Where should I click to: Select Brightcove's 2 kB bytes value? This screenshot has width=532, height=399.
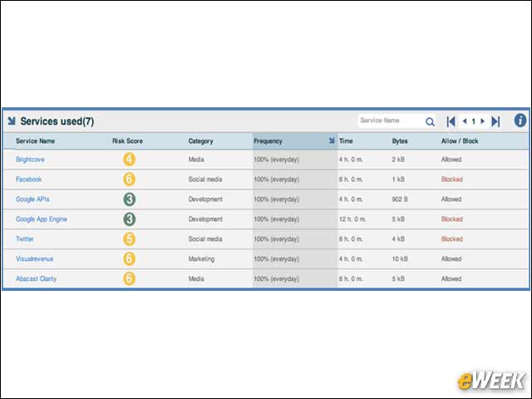tap(398, 160)
